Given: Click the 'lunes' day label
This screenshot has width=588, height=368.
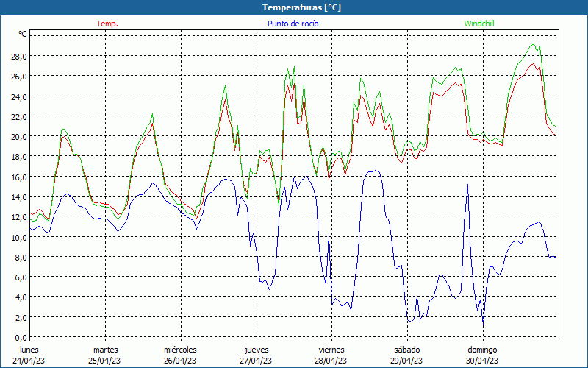Looking at the screenshot, I should 29,350.
